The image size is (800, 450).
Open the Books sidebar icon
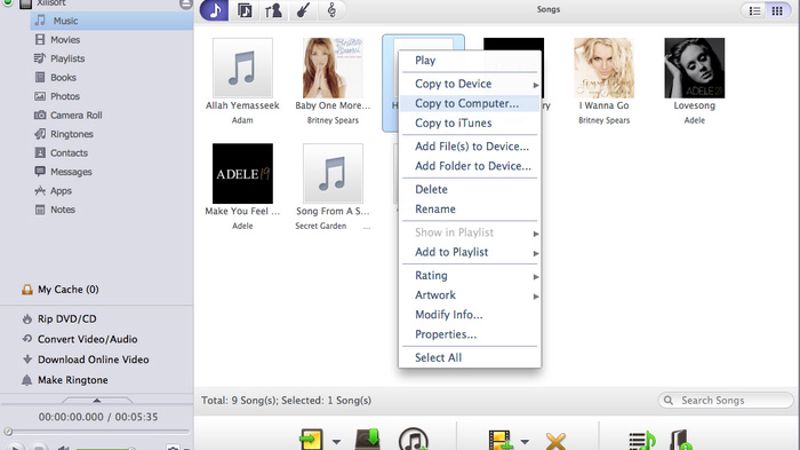(40, 77)
